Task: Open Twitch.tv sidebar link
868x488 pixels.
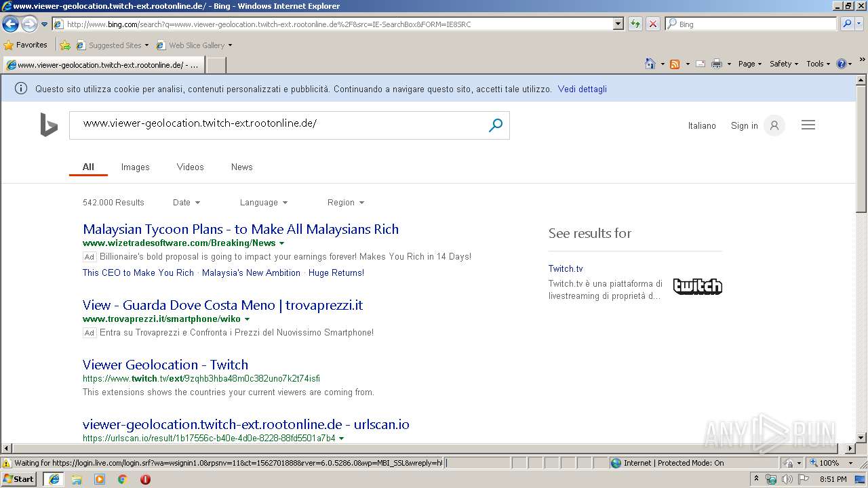Action: click(x=566, y=268)
